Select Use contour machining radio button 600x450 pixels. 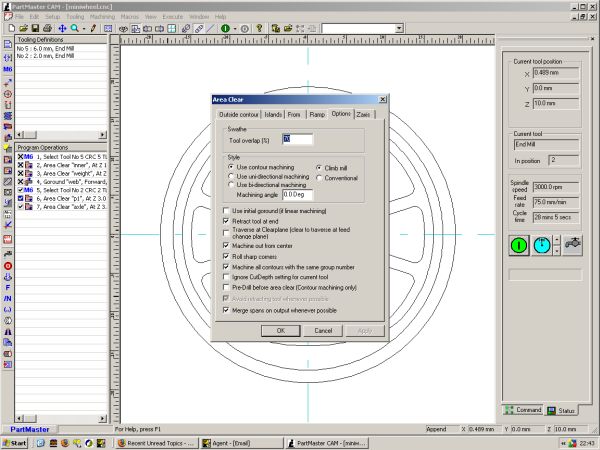pos(231,167)
